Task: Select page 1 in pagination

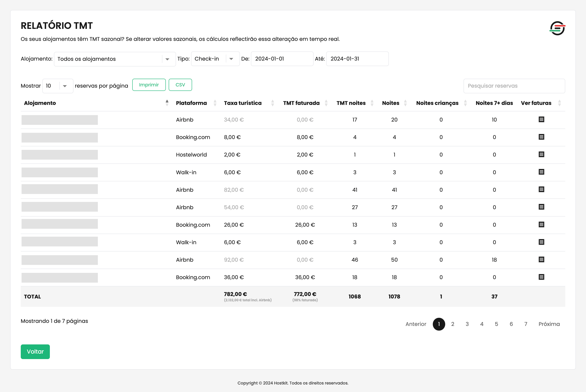Action: click(439, 324)
